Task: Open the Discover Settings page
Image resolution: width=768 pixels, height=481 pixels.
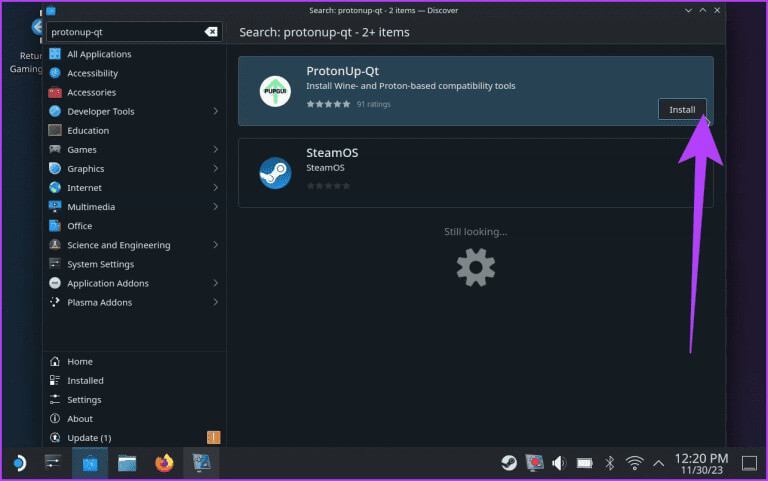Action: click(134, 400)
